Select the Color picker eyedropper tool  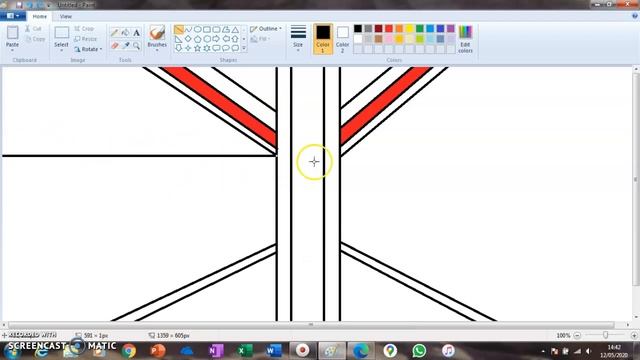[x=126, y=45]
